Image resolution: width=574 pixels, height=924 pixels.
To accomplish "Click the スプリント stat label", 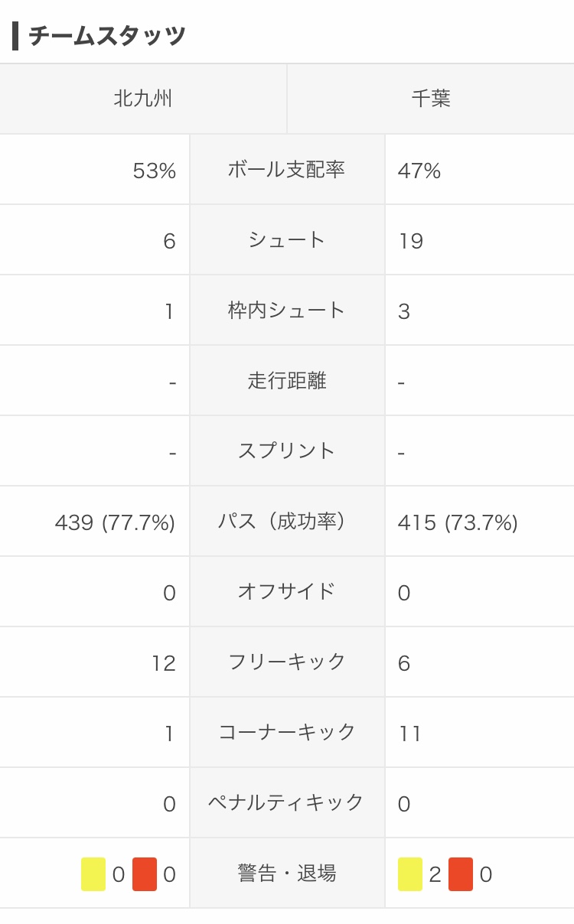I will (287, 451).
